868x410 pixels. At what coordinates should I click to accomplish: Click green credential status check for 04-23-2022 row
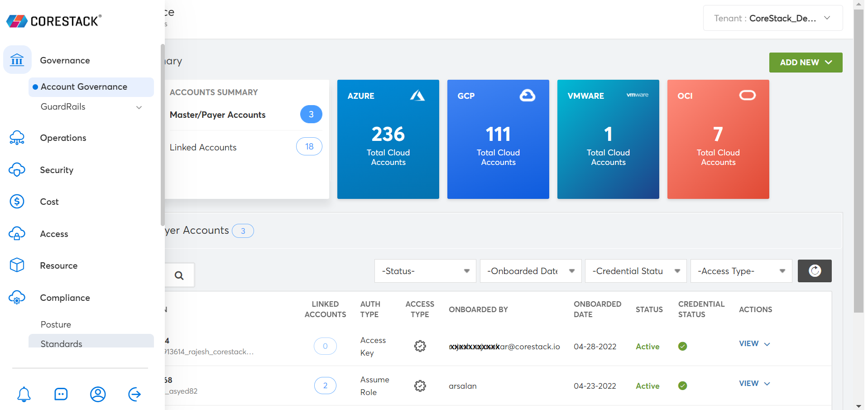[x=683, y=386]
